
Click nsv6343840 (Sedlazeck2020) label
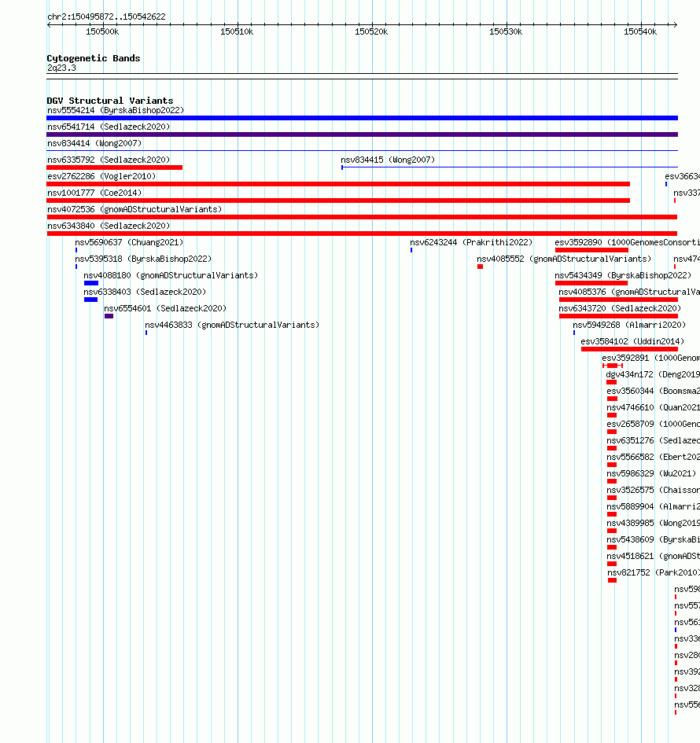(109, 226)
